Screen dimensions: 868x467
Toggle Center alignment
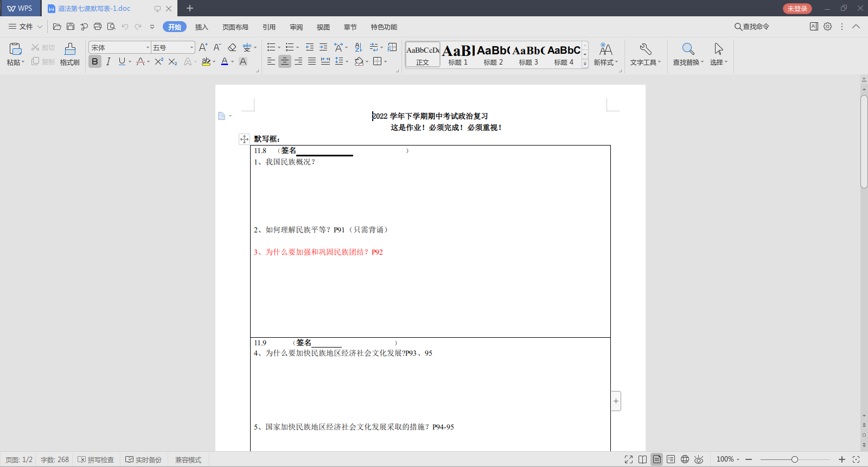(285, 62)
